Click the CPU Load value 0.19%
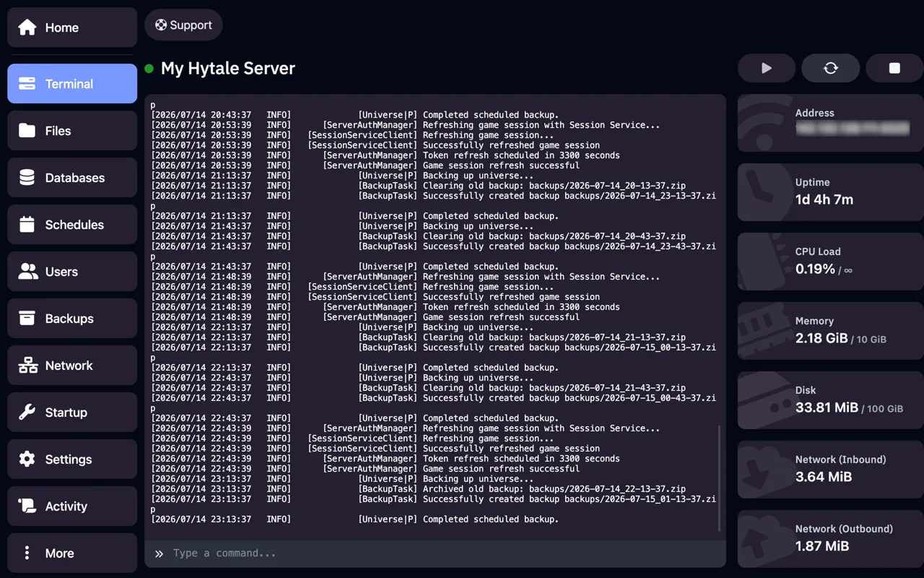The image size is (924, 578). click(815, 269)
